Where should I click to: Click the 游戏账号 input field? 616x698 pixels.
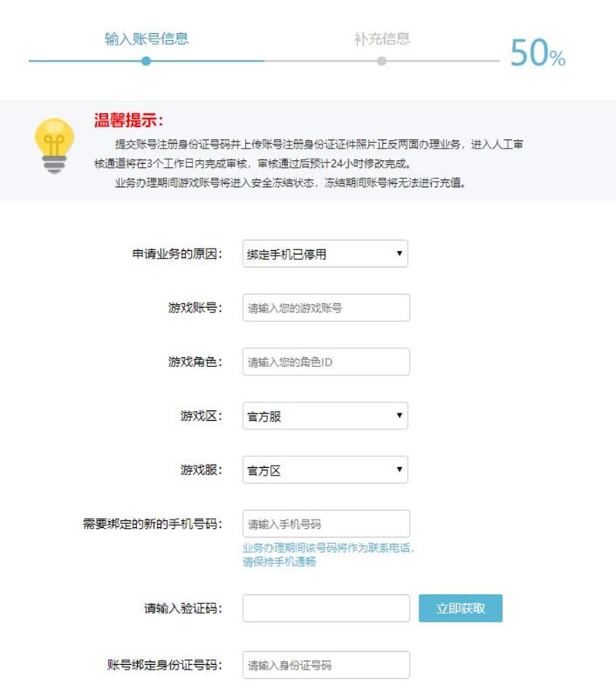[326, 308]
